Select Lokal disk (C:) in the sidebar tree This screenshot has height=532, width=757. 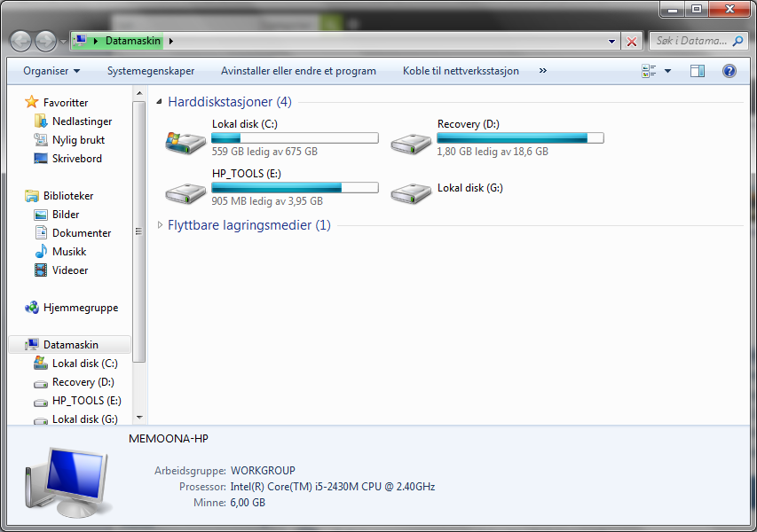(x=85, y=364)
